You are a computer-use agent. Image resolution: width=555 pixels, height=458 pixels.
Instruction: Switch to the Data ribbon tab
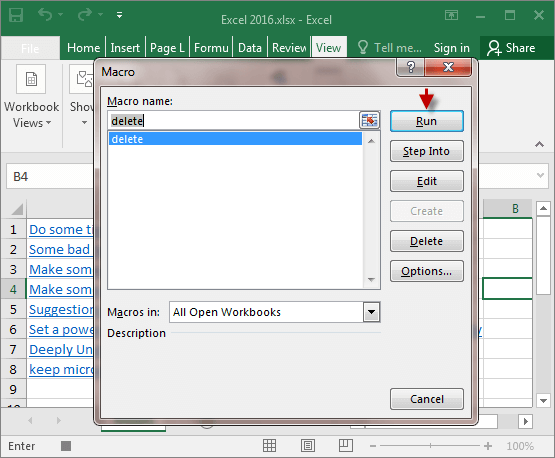point(250,48)
